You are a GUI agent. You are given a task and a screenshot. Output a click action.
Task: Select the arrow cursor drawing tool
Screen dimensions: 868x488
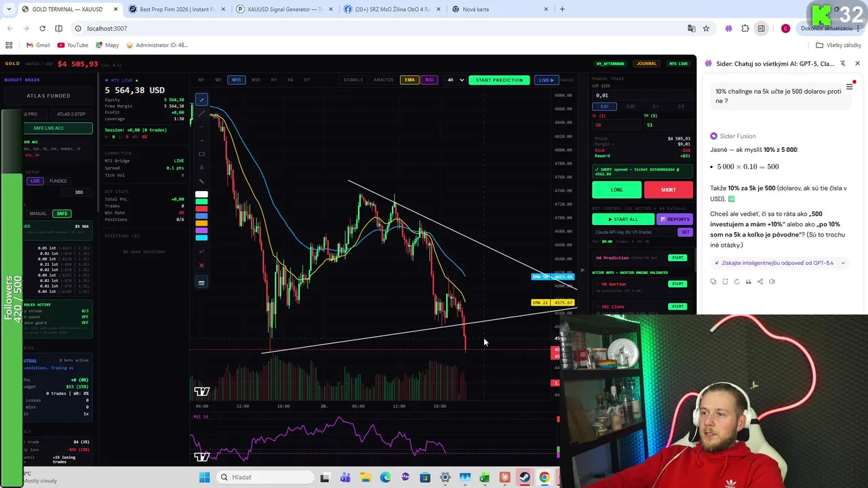coord(201,100)
